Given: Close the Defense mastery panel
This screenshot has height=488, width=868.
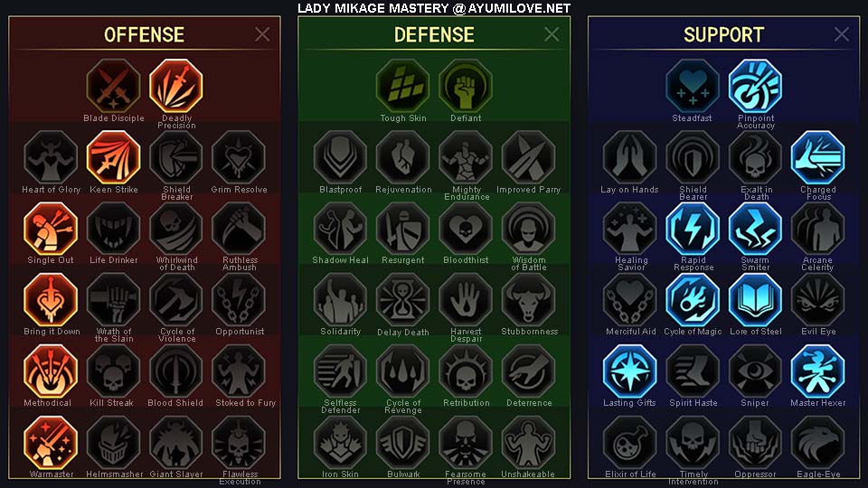Looking at the screenshot, I should coord(552,34).
